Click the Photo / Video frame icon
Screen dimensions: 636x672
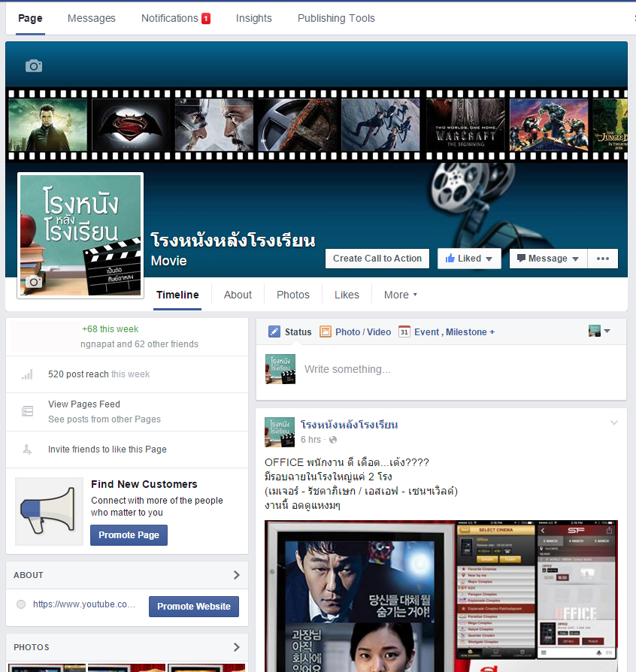click(x=326, y=331)
